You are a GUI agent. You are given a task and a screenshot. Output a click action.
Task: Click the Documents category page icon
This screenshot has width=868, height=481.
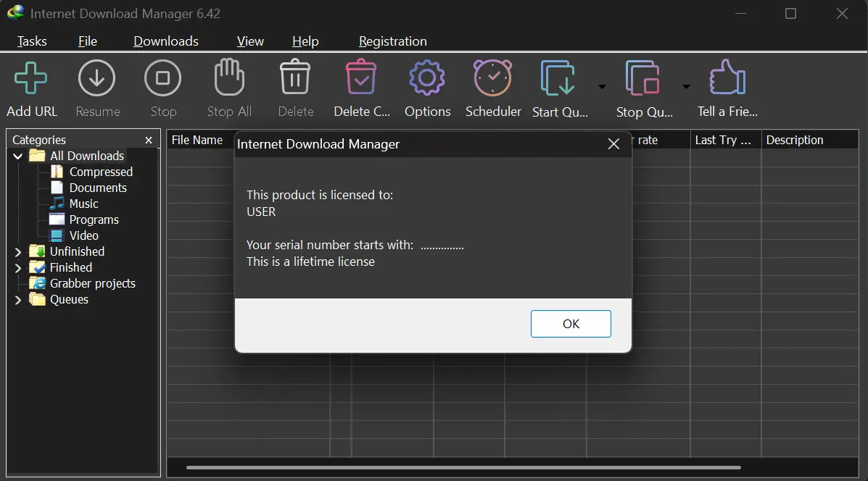[57, 188]
